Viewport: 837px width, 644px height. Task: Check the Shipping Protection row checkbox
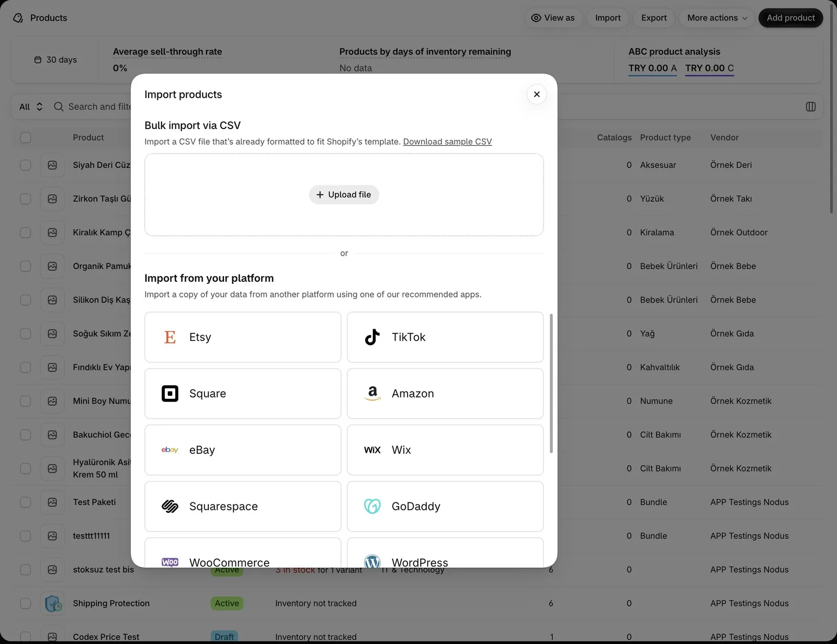[26, 603]
